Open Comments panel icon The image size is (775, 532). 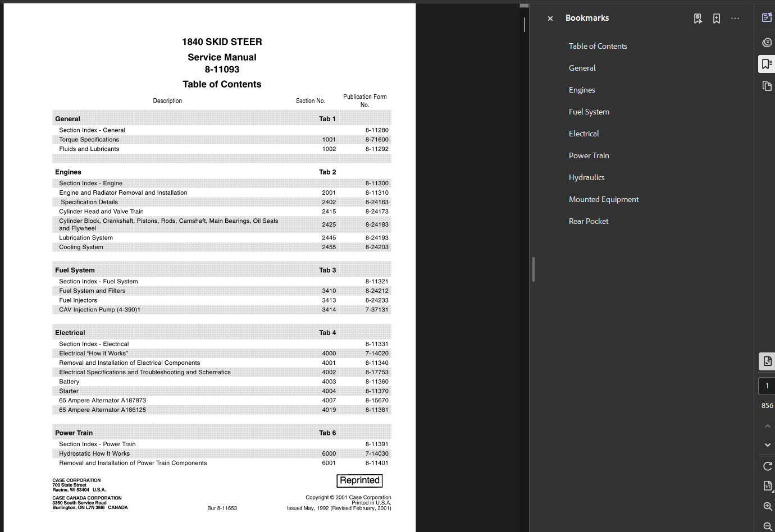point(767,42)
